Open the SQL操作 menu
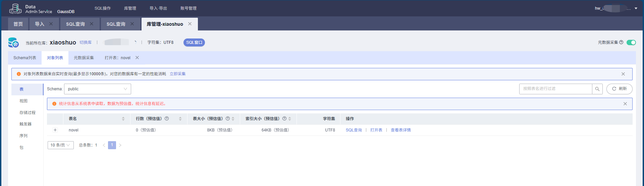This screenshot has height=186, width=644. 103,8
